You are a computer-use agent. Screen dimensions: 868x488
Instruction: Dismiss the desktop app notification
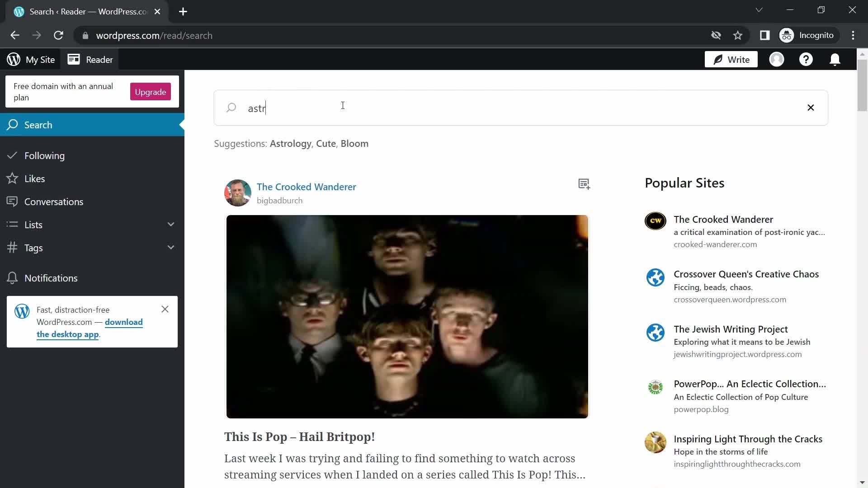(166, 310)
